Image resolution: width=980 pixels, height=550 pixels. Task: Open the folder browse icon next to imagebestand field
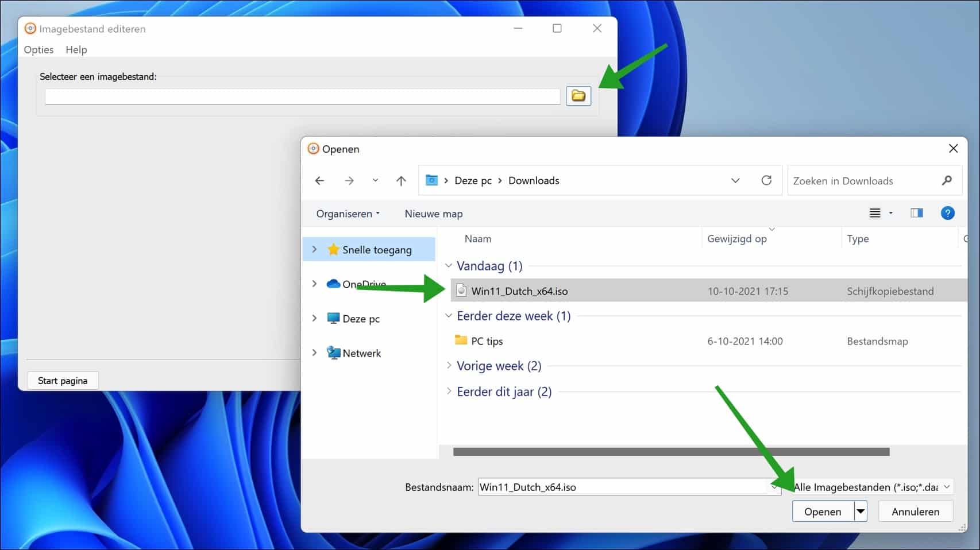click(x=578, y=96)
